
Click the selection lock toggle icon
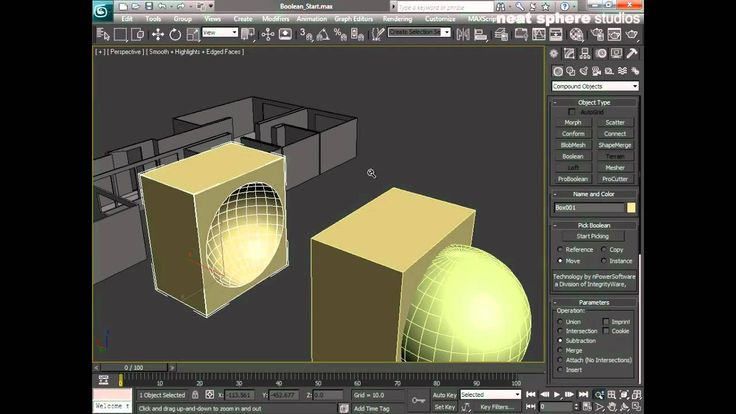(x=195, y=395)
